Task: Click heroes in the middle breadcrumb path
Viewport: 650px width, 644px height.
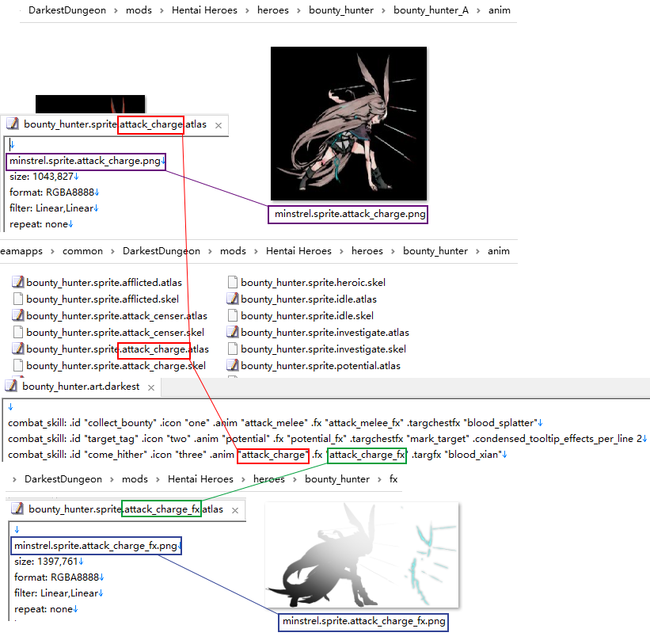Action: pos(367,251)
